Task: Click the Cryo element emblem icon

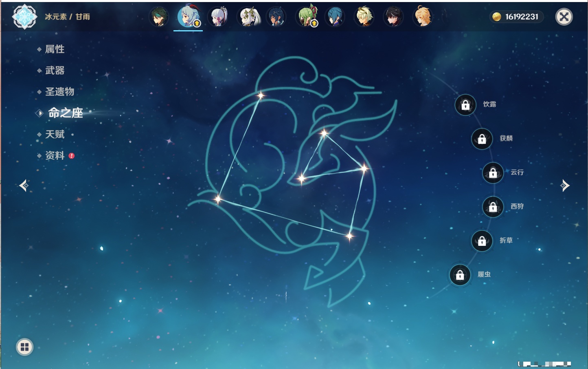Action: pos(24,17)
